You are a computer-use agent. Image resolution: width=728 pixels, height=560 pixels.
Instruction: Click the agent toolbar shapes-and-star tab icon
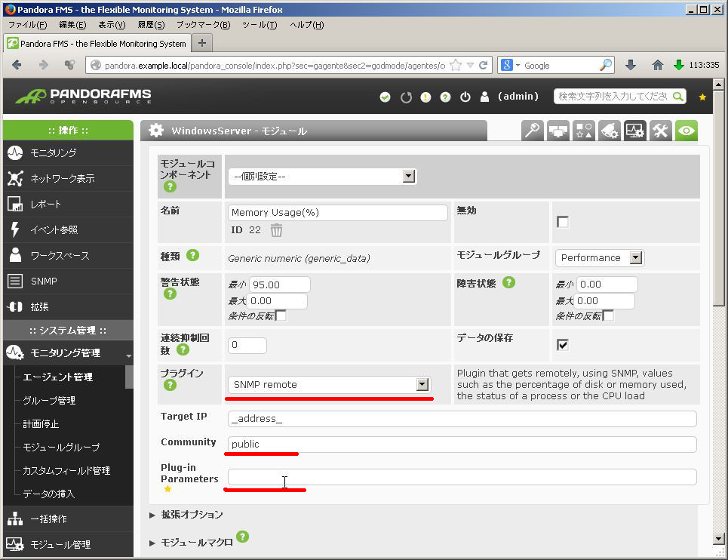[584, 131]
